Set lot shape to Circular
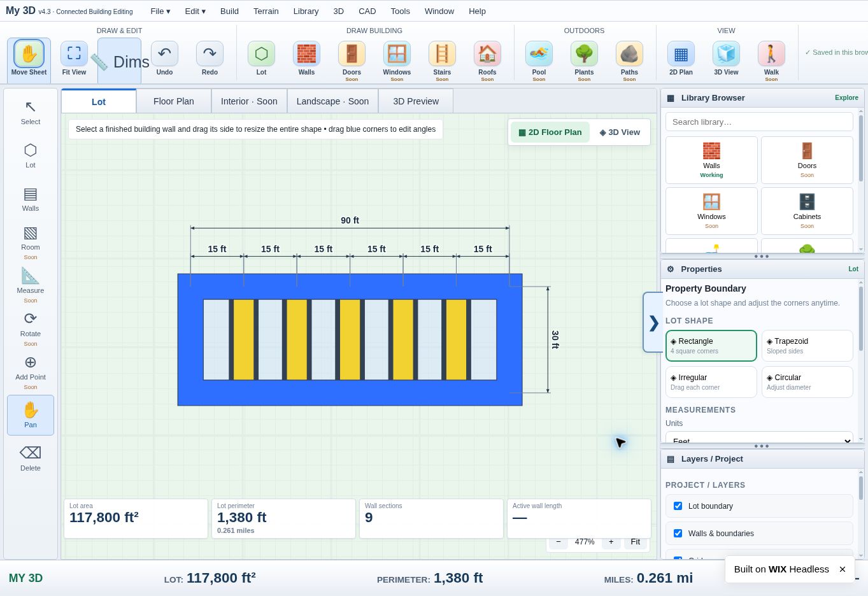868x596 pixels. click(808, 382)
